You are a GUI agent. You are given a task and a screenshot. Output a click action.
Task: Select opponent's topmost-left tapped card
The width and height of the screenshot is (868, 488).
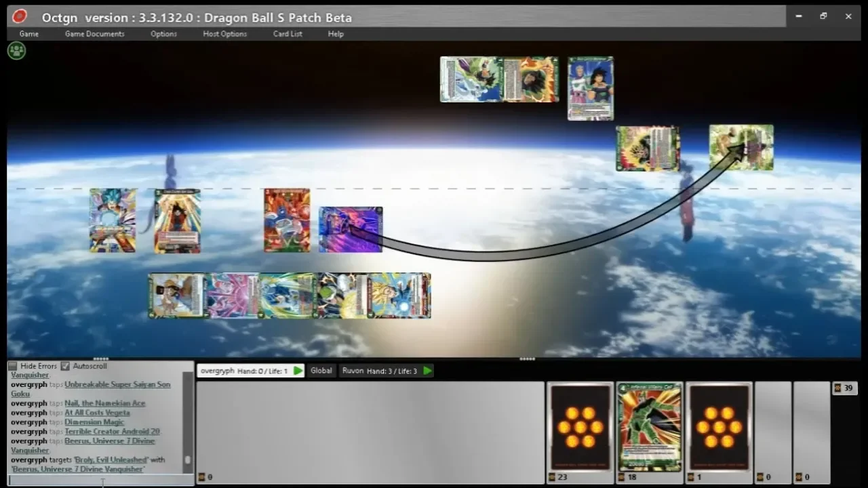click(x=472, y=79)
